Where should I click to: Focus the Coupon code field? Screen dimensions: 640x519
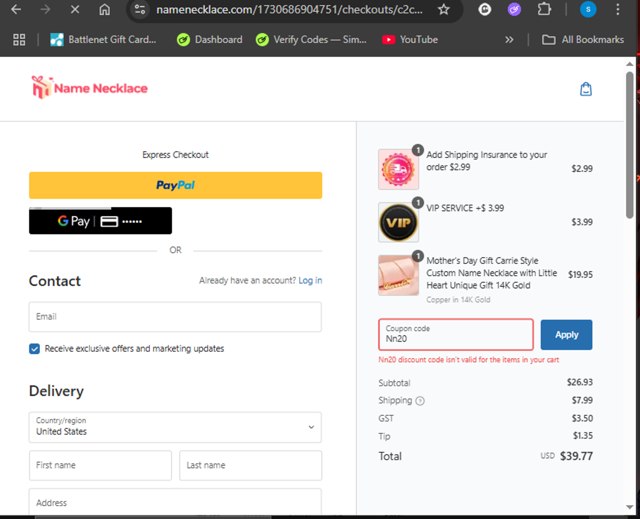[x=456, y=335]
